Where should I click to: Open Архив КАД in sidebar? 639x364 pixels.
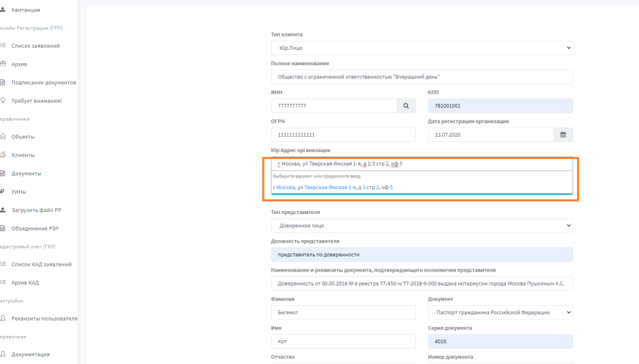click(26, 282)
